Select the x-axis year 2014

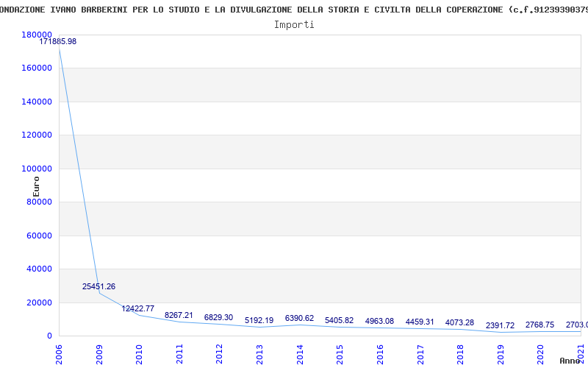point(300,354)
